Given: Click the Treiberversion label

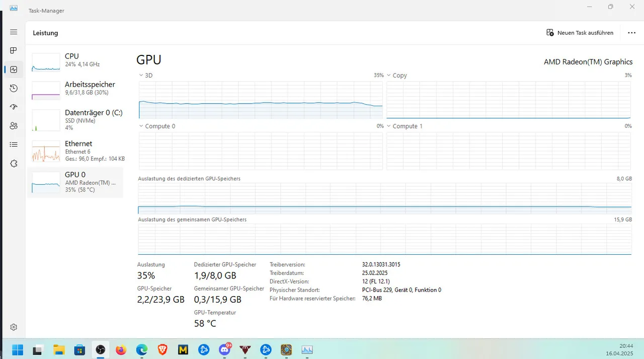Looking at the screenshot, I should click(x=287, y=264).
